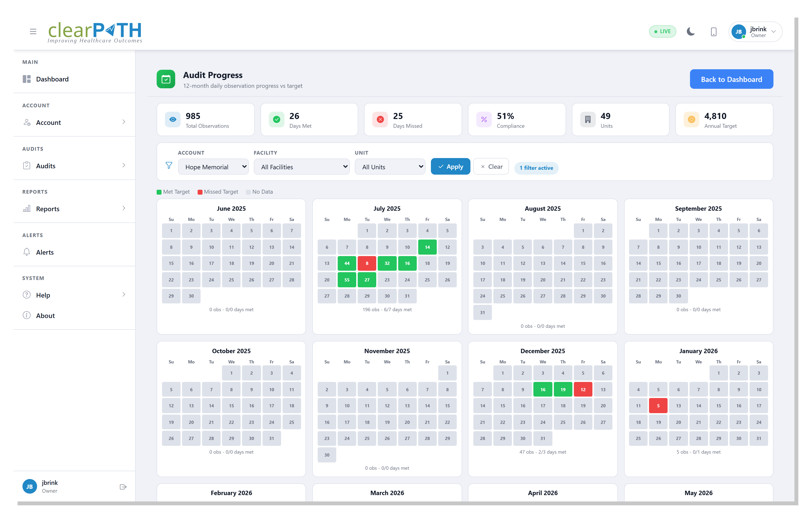Click the Clear filter button
This screenshot has width=812, height=519.
point(491,167)
